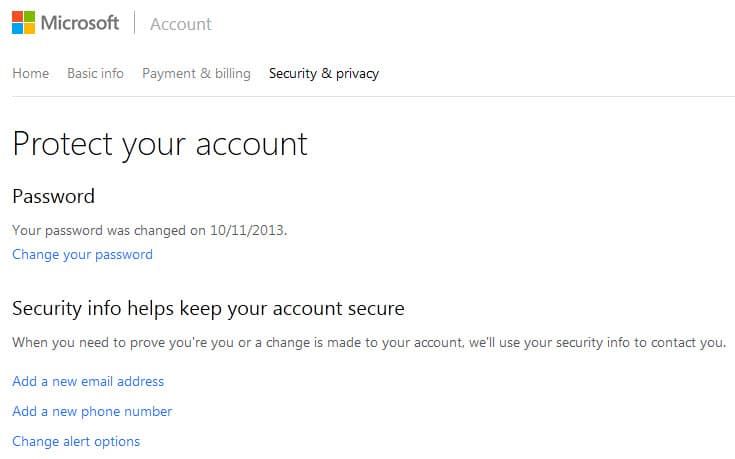
Task: Select the Security & privacy tab
Action: click(324, 73)
